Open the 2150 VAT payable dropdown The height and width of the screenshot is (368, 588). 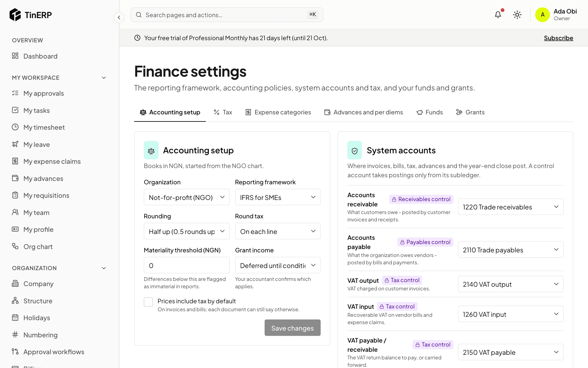pos(511,352)
